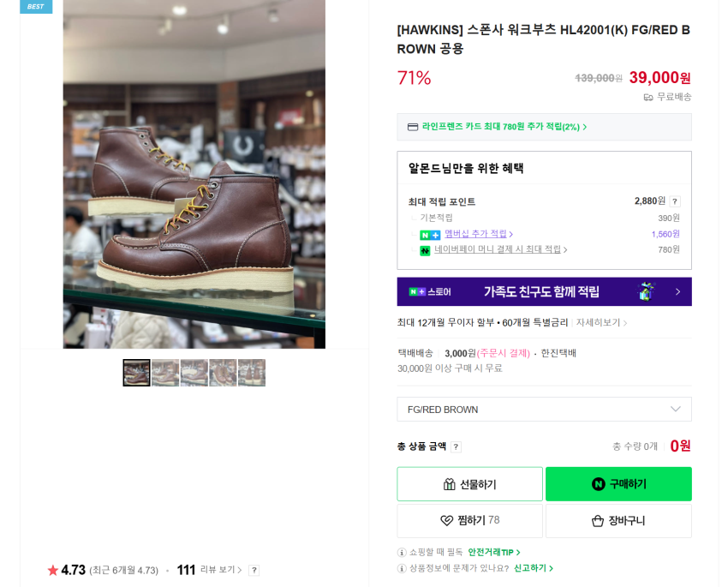The height and width of the screenshot is (587, 728).
Task: Select the second product thumbnail image
Action: (165, 373)
